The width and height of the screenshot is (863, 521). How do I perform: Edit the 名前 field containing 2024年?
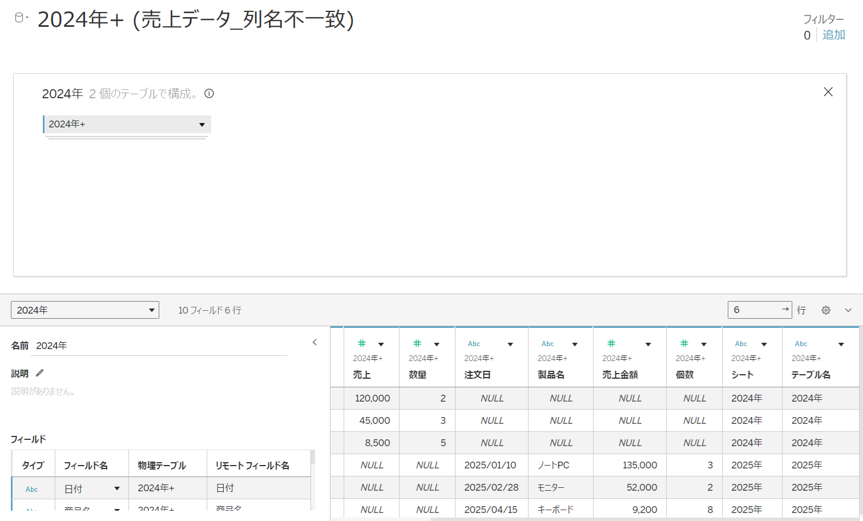click(x=159, y=345)
